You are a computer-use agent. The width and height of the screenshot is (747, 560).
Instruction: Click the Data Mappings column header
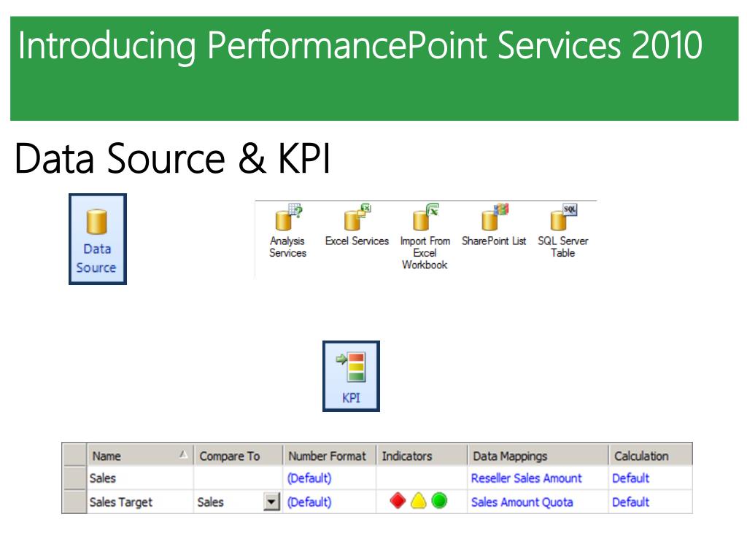tap(538, 456)
